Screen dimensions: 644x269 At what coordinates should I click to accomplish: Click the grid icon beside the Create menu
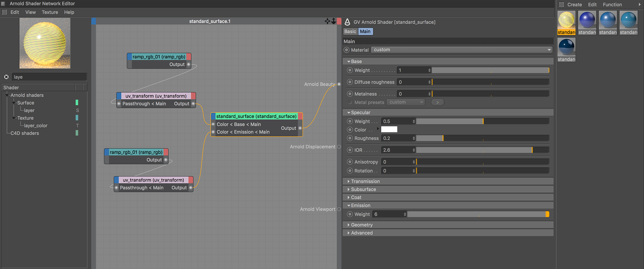point(561,4)
